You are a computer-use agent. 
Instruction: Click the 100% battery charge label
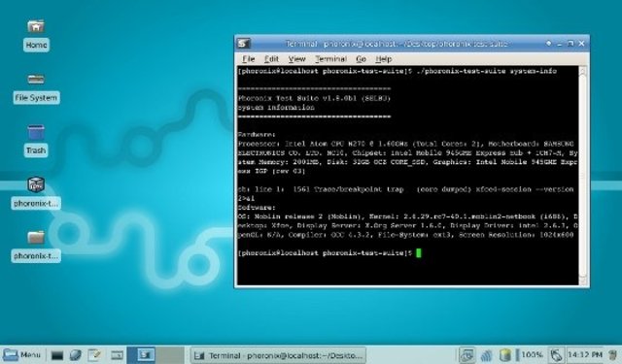click(532, 354)
